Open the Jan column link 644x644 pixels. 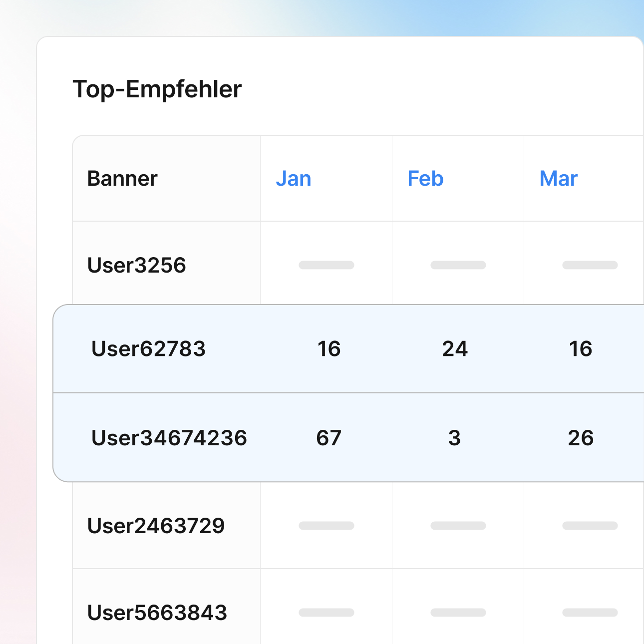(294, 179)
